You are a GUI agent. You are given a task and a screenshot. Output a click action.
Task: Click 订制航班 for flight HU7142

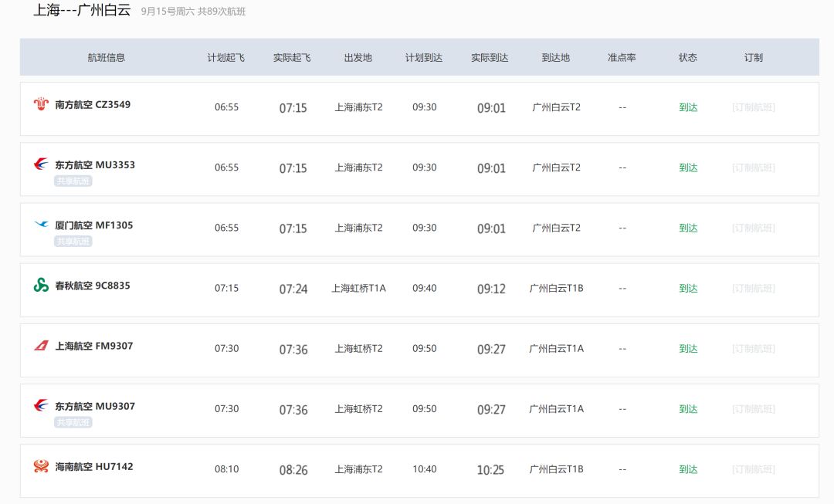click(x=753, y=469)
